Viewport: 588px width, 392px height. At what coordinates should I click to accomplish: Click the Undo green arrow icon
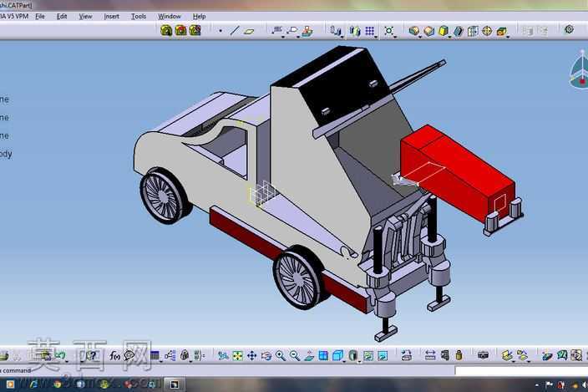tap(60, 355)
